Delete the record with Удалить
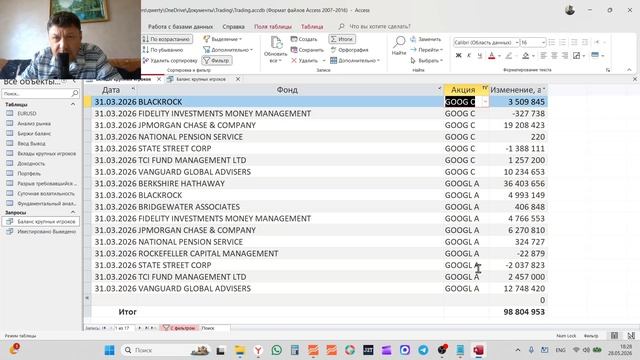 pyautogui.click(x=304, y=60)
